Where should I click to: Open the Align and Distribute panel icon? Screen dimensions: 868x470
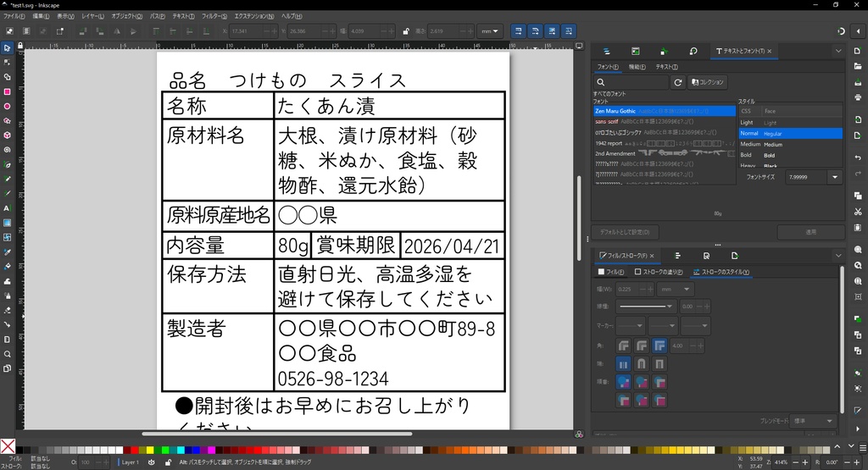point(677,256)
